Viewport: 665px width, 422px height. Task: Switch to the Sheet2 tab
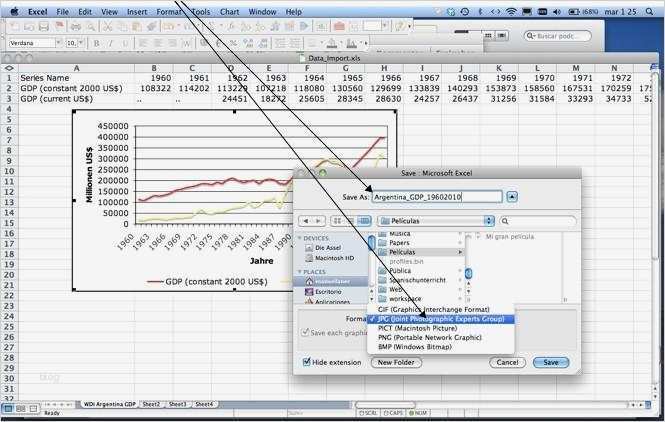point(151,404)
